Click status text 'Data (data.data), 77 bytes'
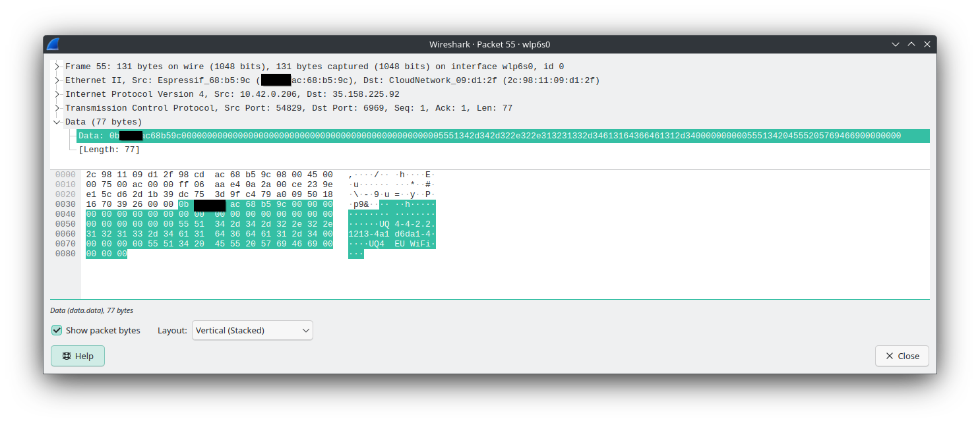The height and width of the screenshot is (425, 980). pos(92,310)
